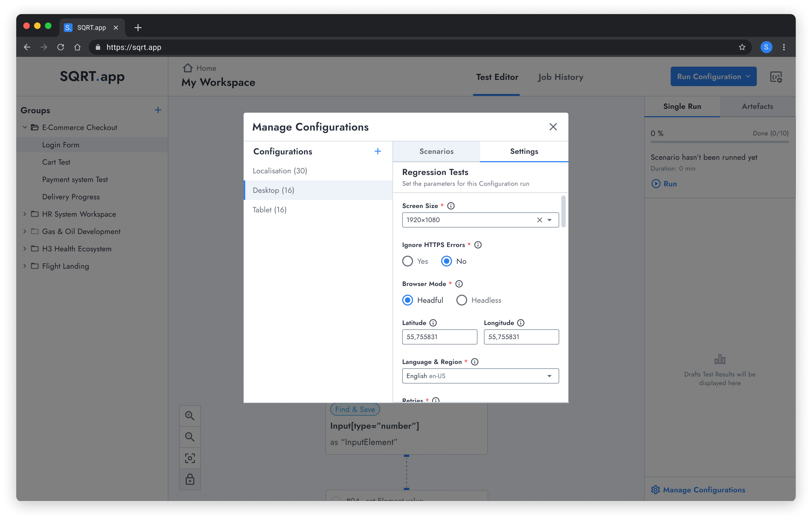812x520 pixels.
Task: Open browser home page icon
Action: 77,47
